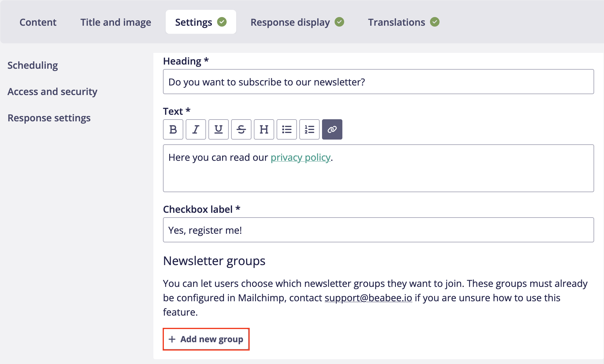This screenshot has height=364, width=604.
Task: Open the Title and image tab
Action: (x=116, y=22)
